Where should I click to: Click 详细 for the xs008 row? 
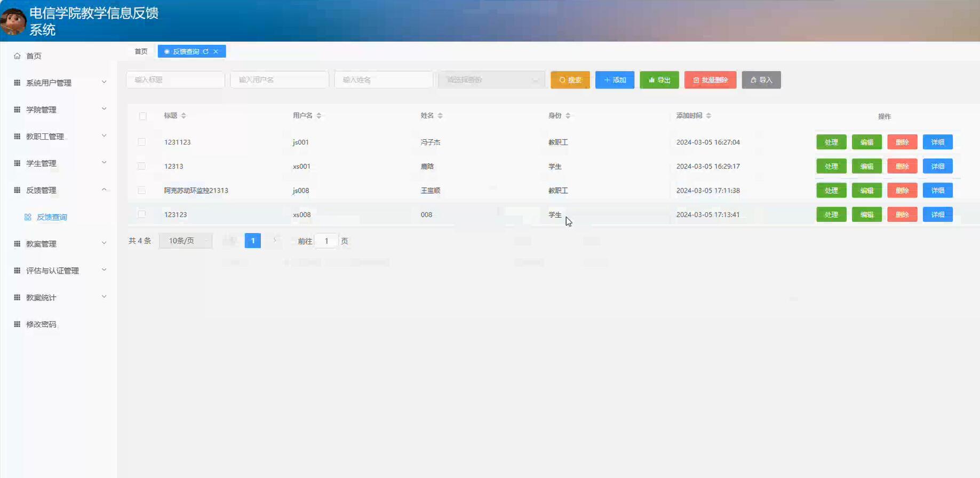(938, 214)
